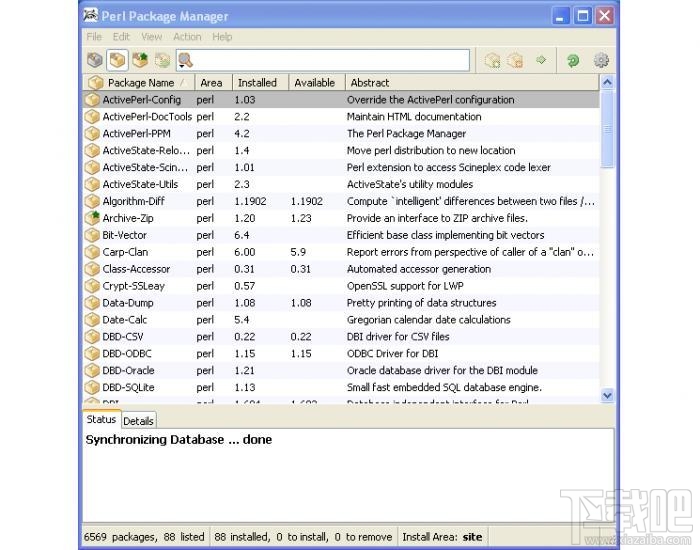Select the ActivePerl-Config package name
This screenshot has height=550, width=700.
pos(142,100)
